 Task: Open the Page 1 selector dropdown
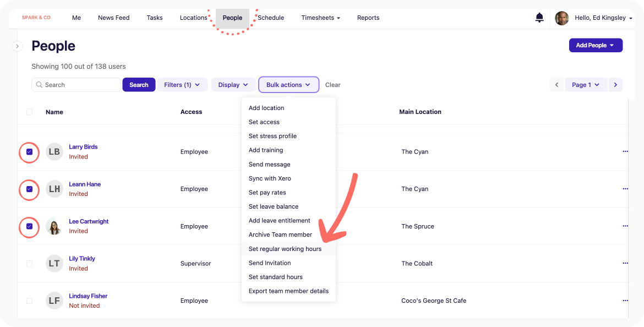[x=585, y=85]
